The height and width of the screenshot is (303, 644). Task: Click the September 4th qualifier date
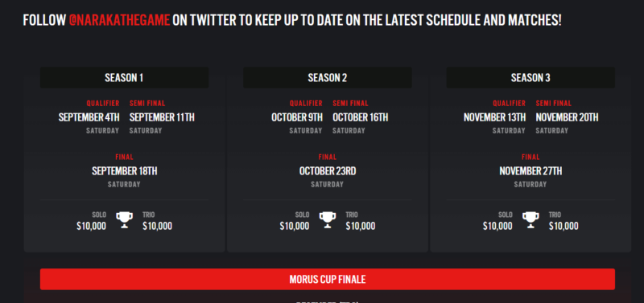point(89,117)
